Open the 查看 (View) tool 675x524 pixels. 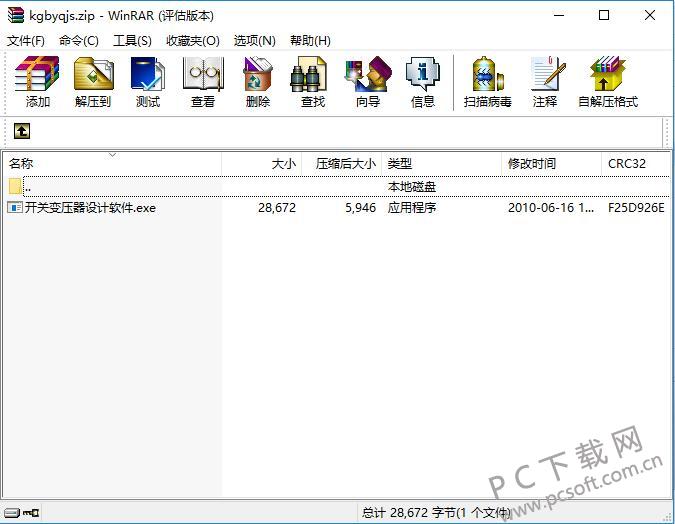click(203, 82)
